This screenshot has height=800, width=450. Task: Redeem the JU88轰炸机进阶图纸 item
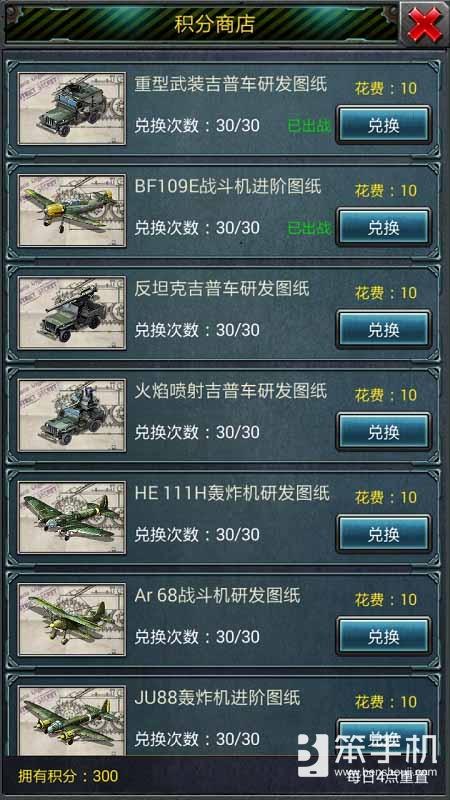pyautogui.click(x=383, y=735)
